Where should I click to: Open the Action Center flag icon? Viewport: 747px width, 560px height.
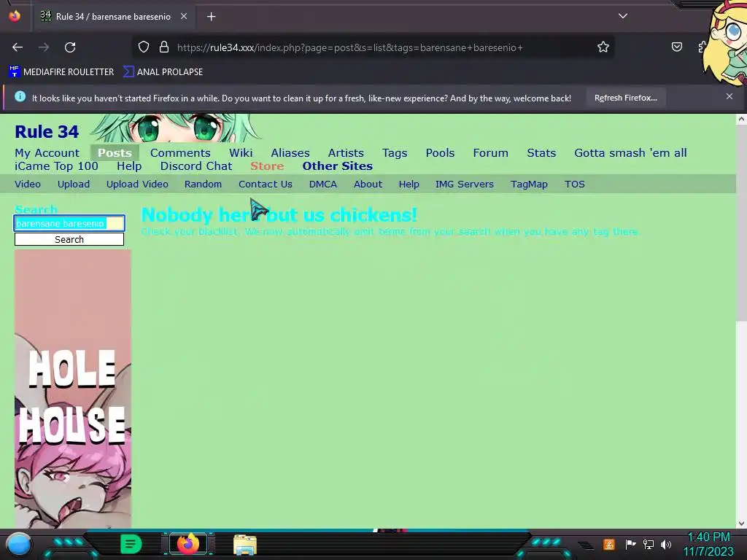tap(630, 544)
